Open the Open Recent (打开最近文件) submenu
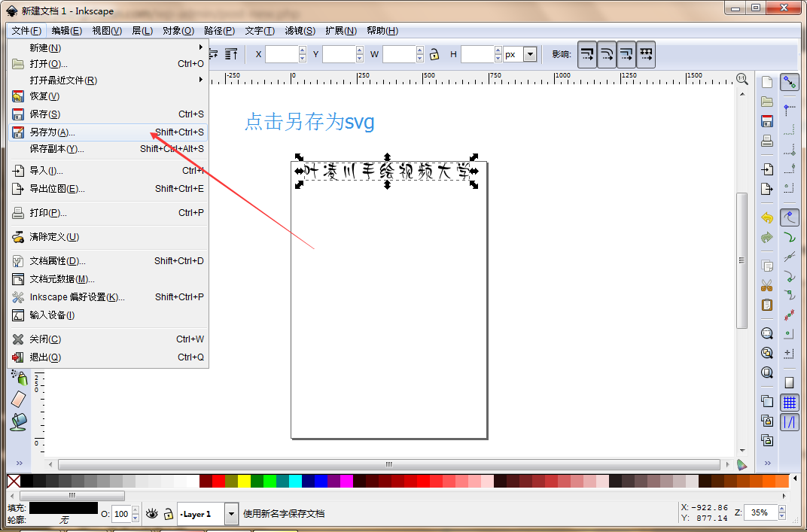The image size is (807, 532). (63, 81)
